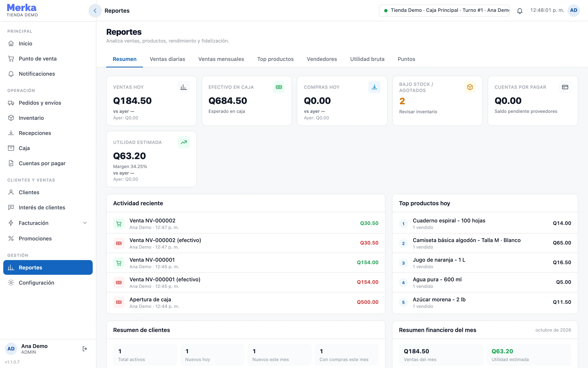Click the Tienda Demo Caja Principal status pill
Image resolution: width=588 pixels, height=368 pixels.
tap(444, 10)
